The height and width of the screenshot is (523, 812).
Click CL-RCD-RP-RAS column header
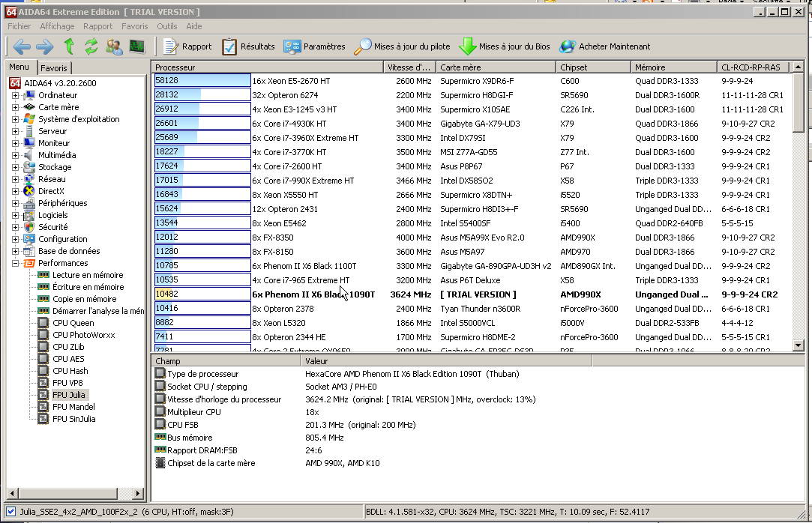point(753,67)
